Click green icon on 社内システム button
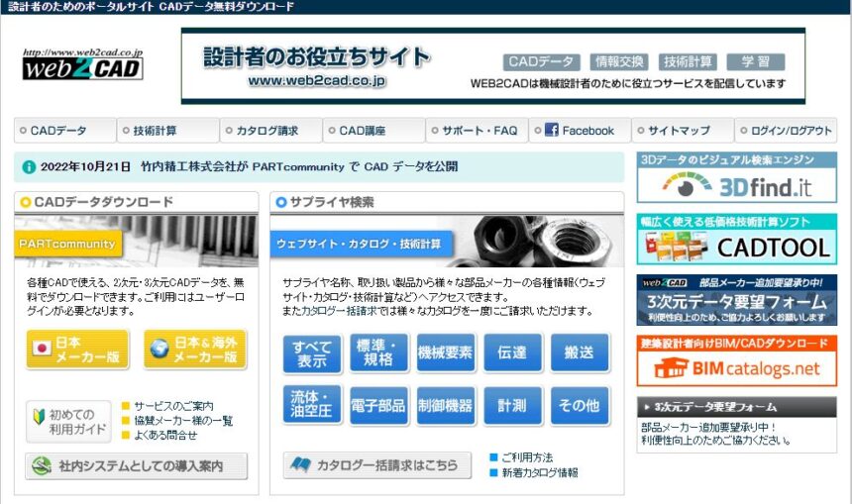The image size is (852, 504). tap(42, 466)
